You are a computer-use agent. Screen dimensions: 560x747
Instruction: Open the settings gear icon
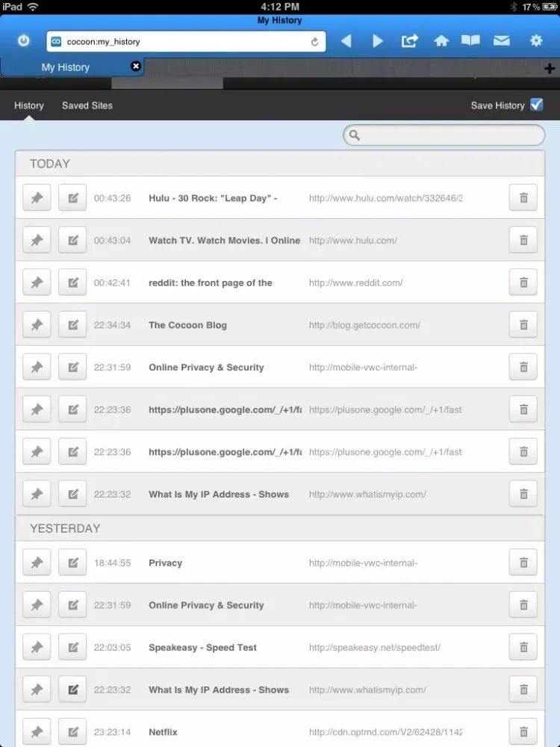tap(535, 41)
